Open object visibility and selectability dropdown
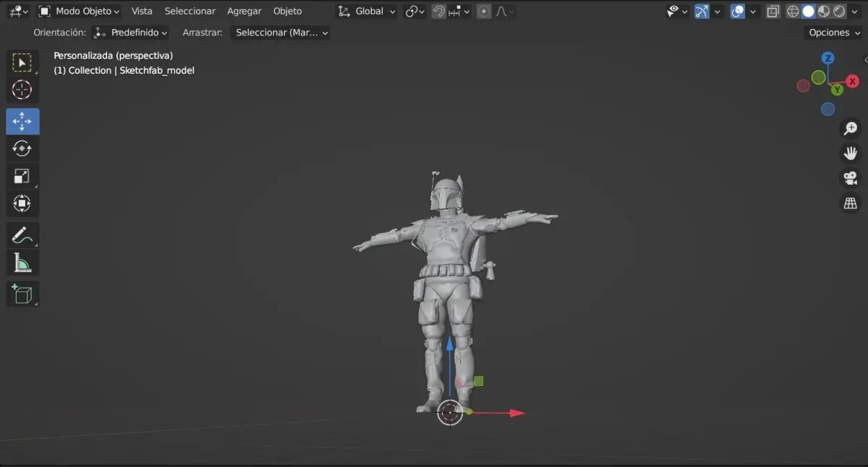This screenshot has width=868, height=467. point(677,12)
